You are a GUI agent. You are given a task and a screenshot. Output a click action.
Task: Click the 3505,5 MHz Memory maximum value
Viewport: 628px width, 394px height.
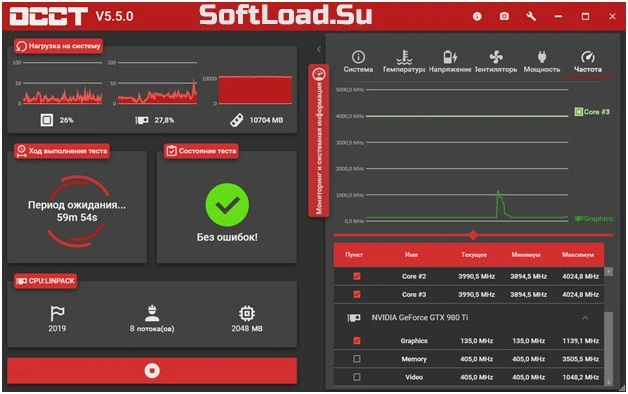pos(581,359)
